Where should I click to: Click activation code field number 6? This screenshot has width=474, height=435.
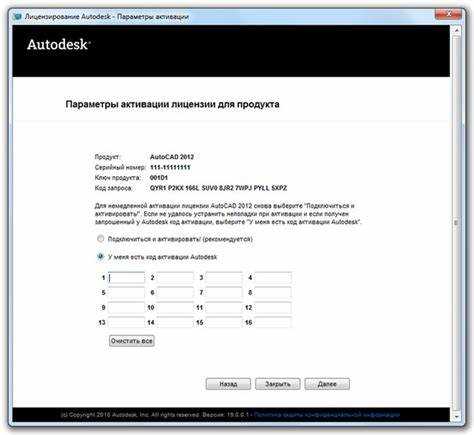(175, 292)
